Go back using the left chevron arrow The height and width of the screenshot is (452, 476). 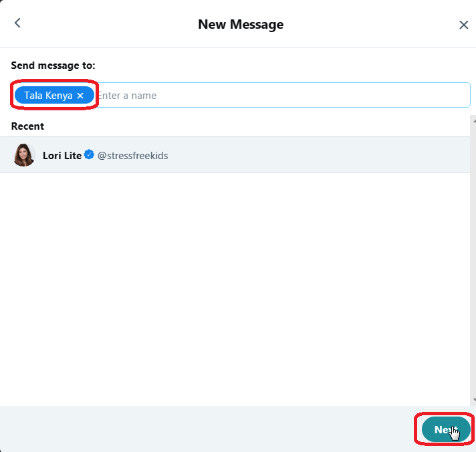click(17, 23)
